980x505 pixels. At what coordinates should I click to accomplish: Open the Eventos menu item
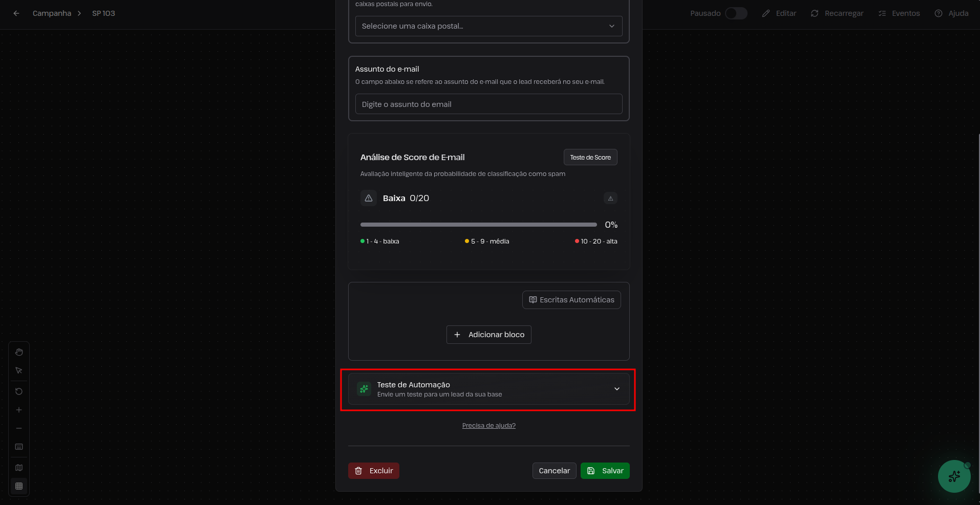(899, 13)
